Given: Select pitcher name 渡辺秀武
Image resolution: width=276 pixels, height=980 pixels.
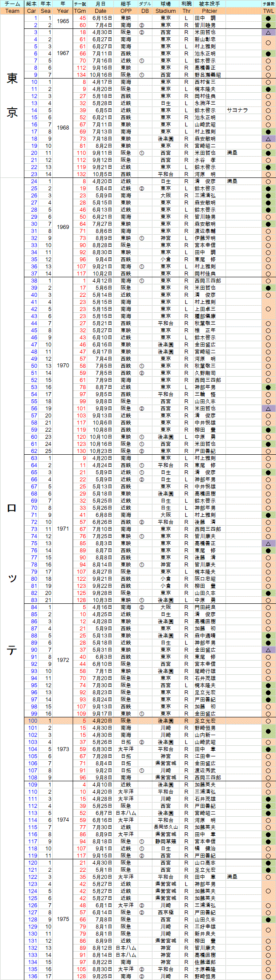Looking at the screenshot, I should (206, 771).
